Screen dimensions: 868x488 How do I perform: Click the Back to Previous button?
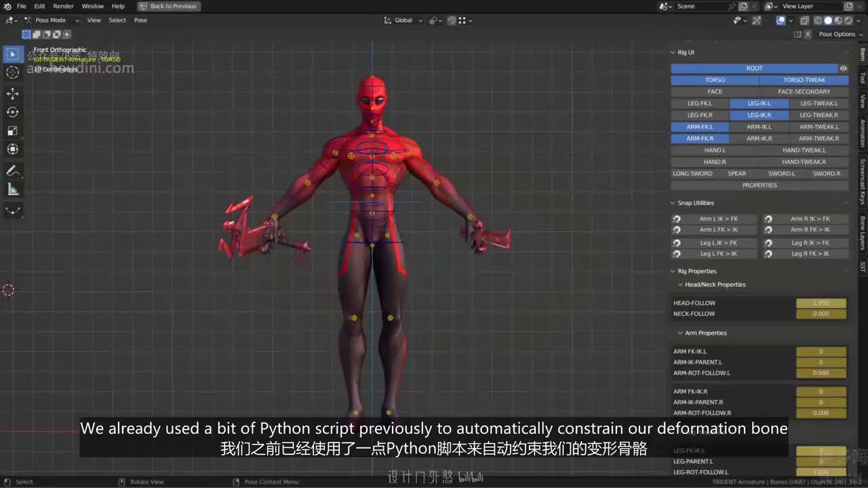tap(168, 6)
